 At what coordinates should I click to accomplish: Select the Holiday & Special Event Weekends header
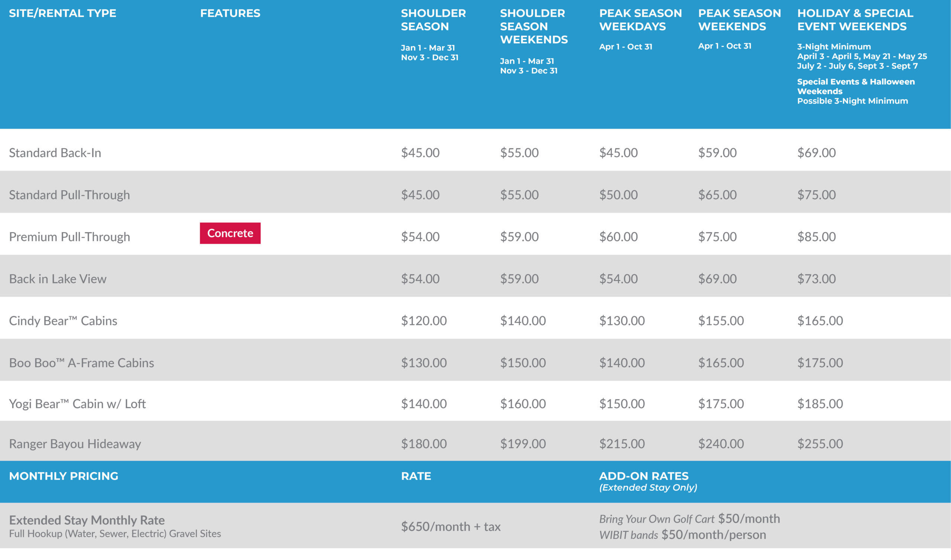[x=855, y=20]
